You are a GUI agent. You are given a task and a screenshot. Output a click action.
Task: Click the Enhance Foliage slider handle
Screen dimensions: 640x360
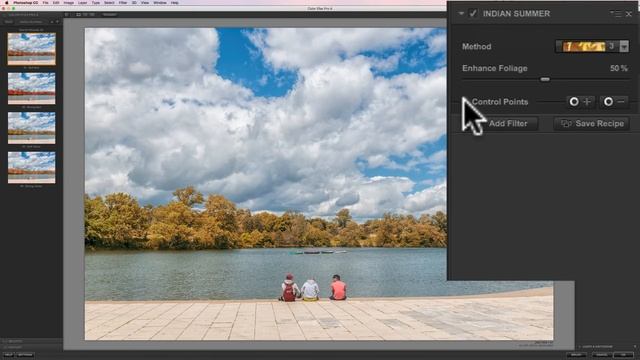(x=545, y=79)
